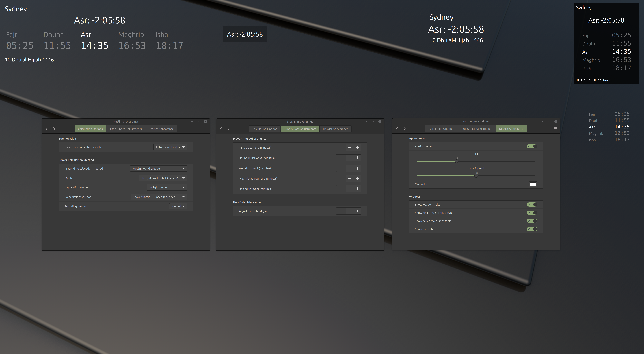Screen dimensions: 644x354
Task: Open High Latitude Rule Twilight Angle dropdown
Action: (x=167, y=187)
